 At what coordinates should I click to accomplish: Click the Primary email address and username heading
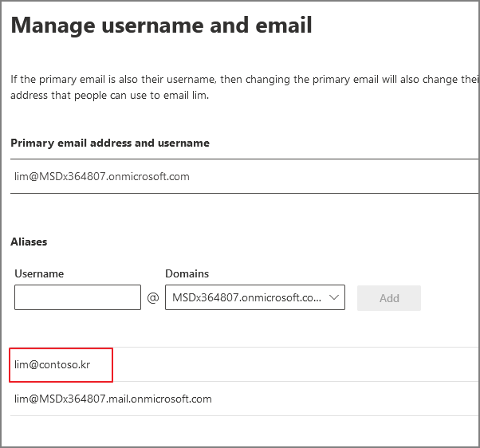coord(110,143)
